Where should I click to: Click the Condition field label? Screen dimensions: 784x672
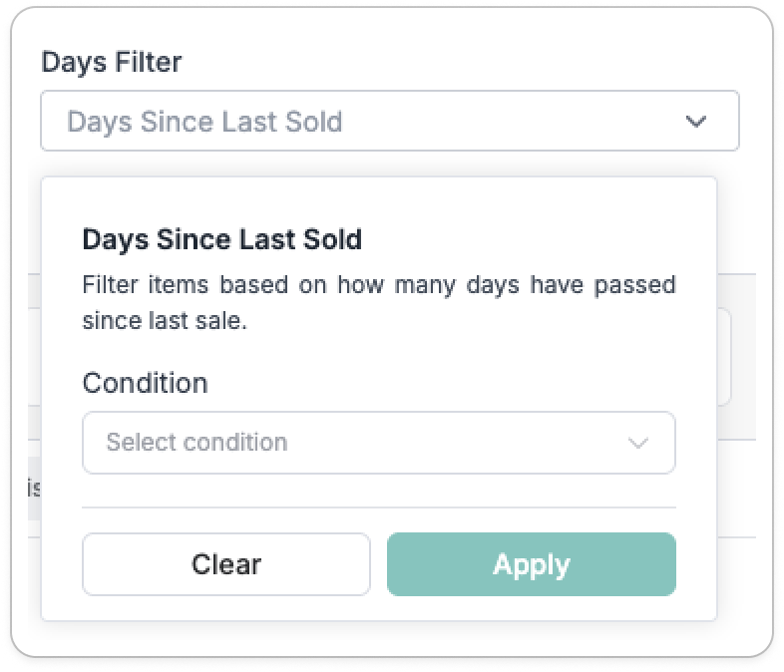click(x=145, y=383)
